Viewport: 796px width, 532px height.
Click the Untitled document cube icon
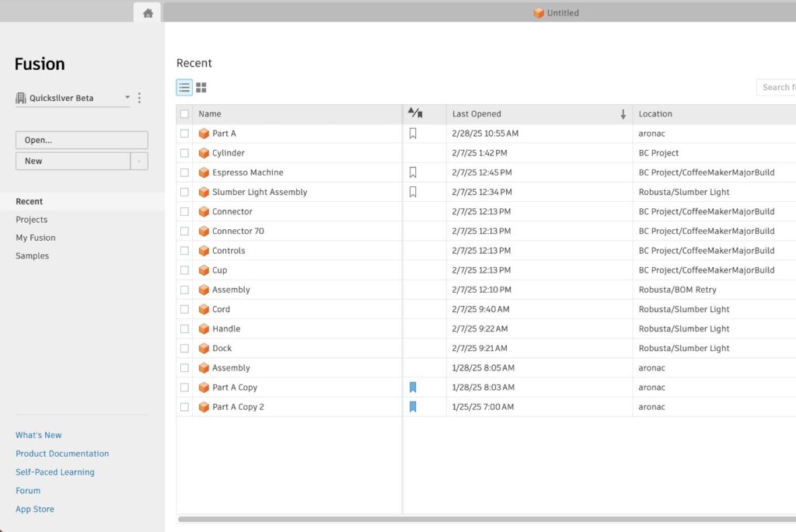539,13
